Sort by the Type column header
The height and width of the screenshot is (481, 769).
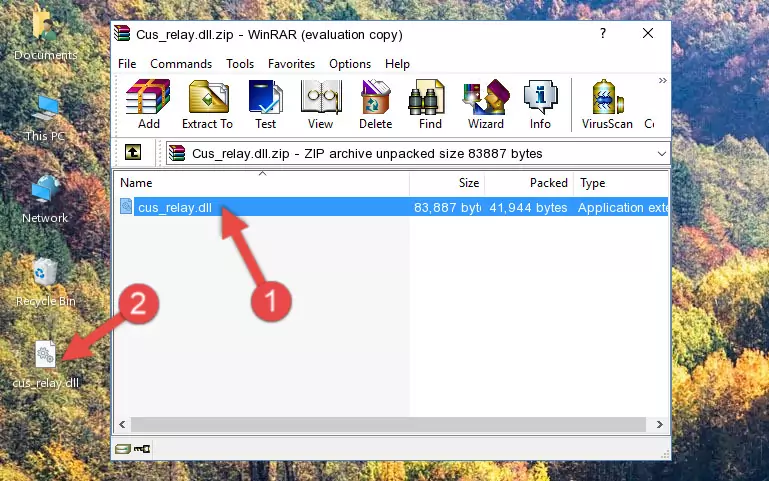click(x=621, y=183)
